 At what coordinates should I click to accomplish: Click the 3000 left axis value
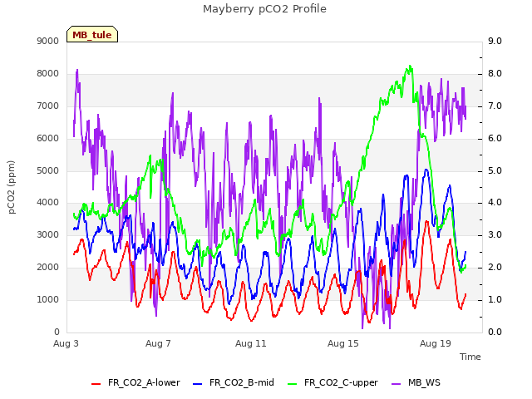[48, 234]
